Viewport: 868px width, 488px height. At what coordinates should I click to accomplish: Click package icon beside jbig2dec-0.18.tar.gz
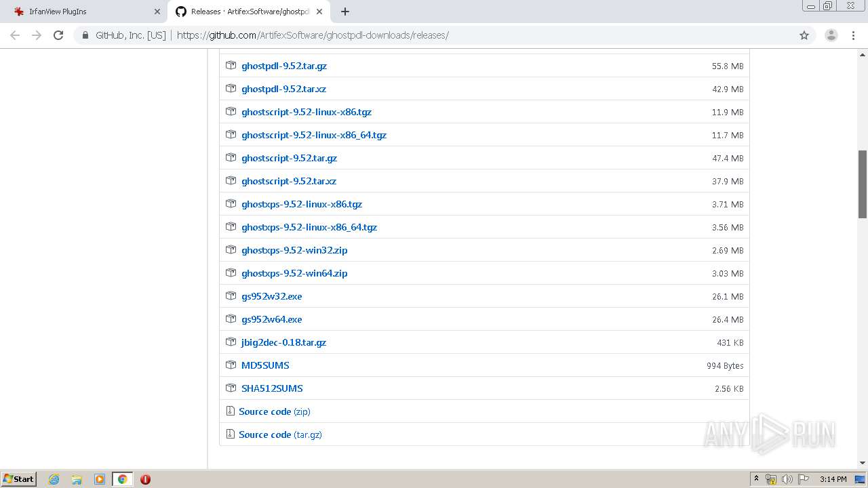[x=231, y=342]
